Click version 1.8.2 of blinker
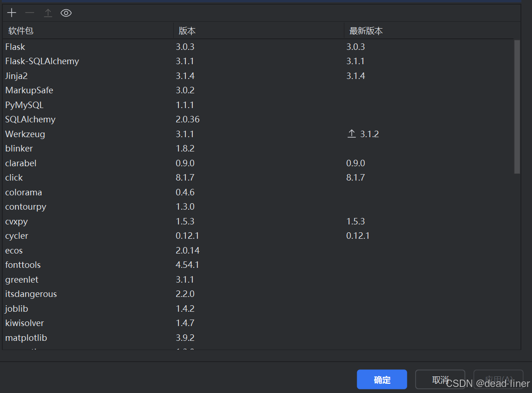 coord(185,149)
